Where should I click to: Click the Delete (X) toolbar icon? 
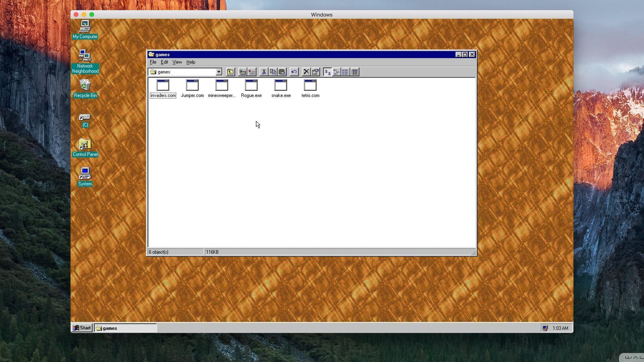[306, 72]
